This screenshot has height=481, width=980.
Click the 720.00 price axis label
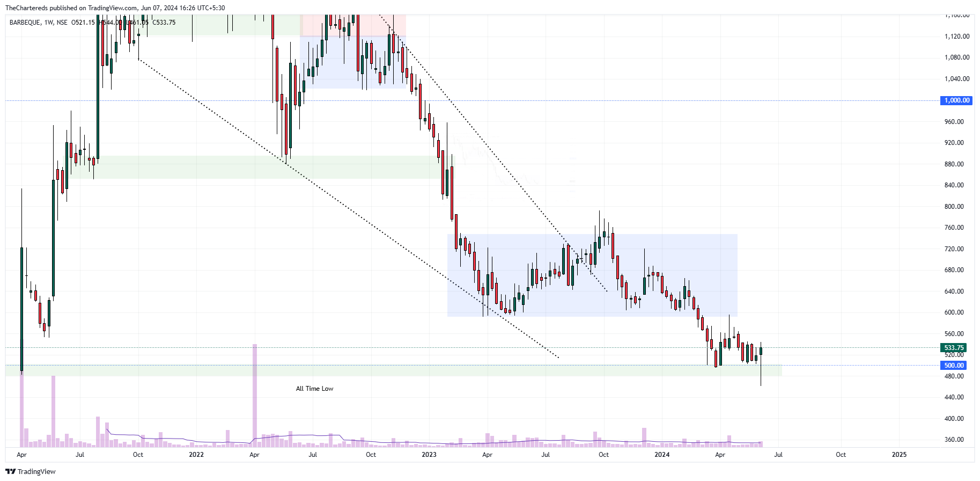pyautogui.click(x=954, y=249)
